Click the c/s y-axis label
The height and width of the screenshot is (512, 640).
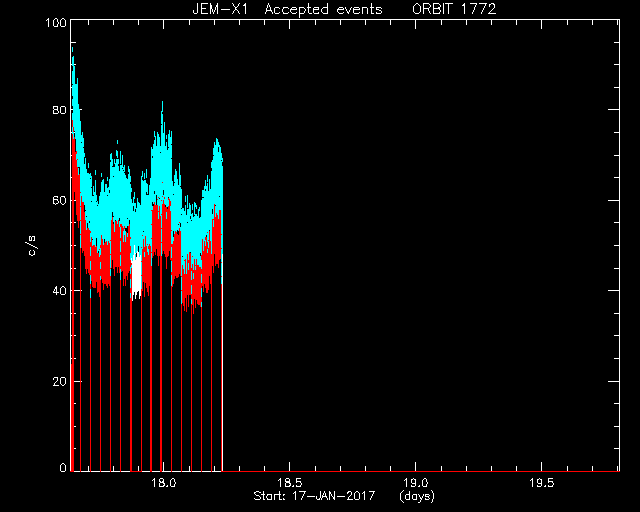click(x=32, y=246)
